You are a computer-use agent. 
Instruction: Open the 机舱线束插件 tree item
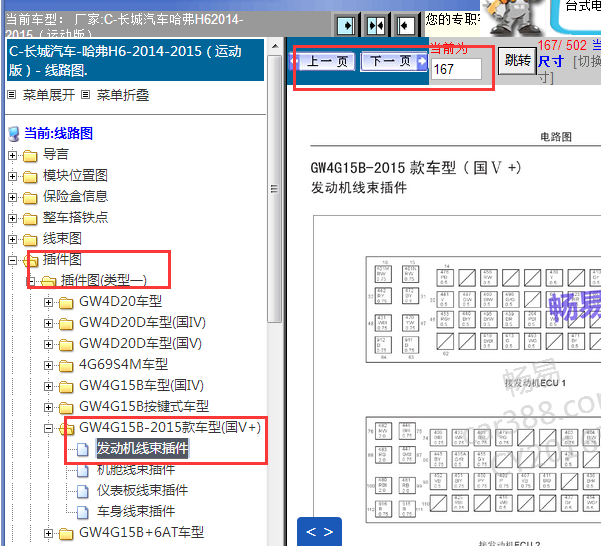pos(136,470)
